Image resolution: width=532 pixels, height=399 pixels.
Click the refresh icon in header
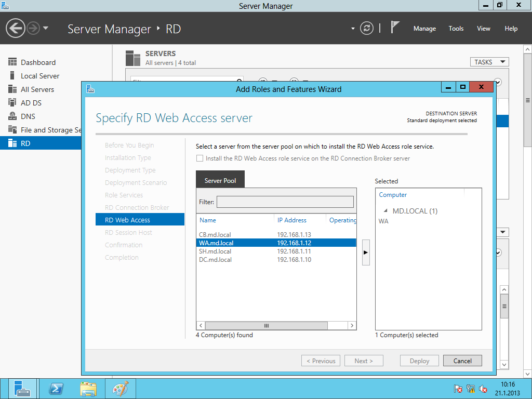pyautogui.click(x=367, y=28)
